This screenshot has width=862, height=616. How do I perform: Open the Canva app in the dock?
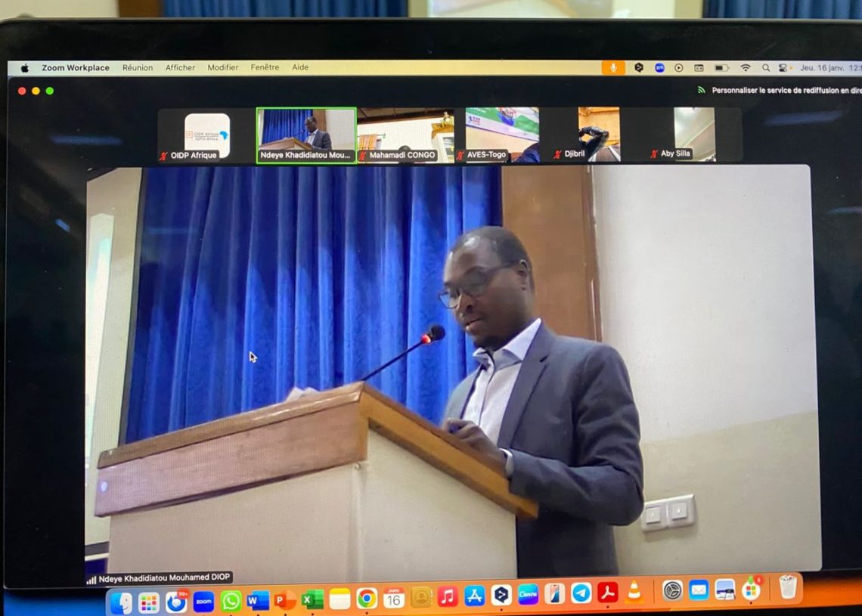click(x=528, y=595)
